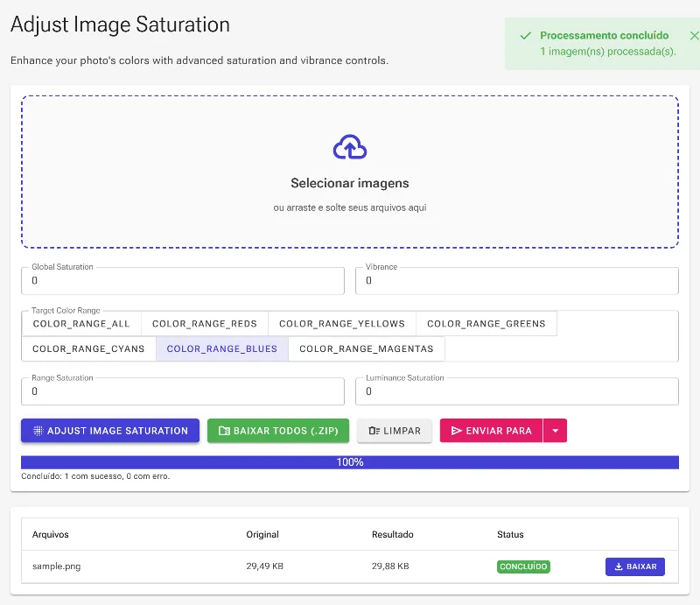
Task: Click the Arquivos column header
Action: 51,534
